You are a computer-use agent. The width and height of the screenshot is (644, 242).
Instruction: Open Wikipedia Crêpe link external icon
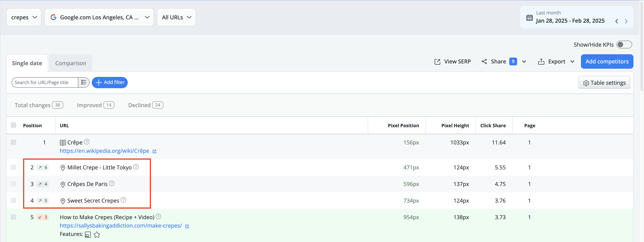[154, 151]
